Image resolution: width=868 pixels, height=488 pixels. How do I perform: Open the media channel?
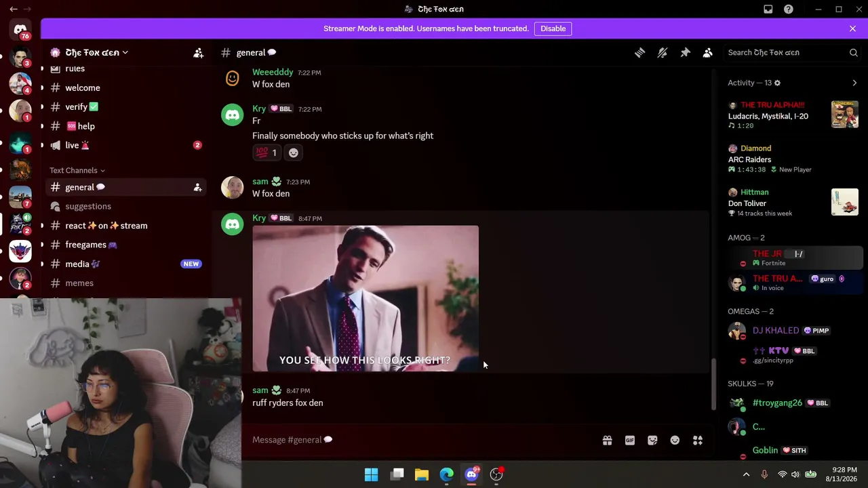(125, 264)
